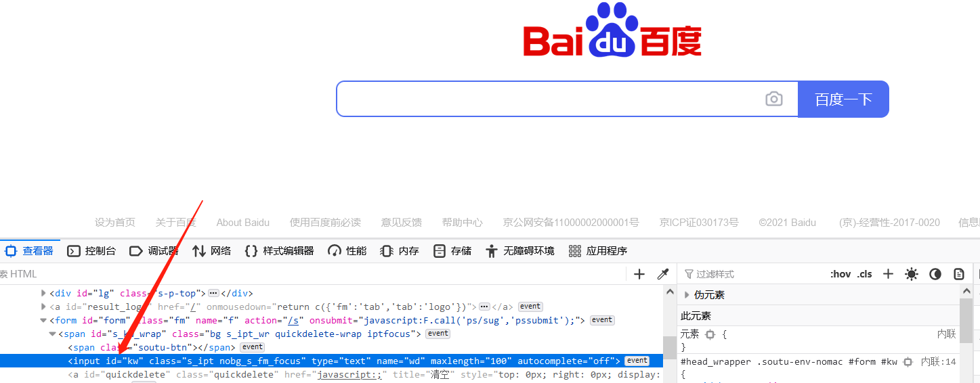Open the 京公网安备 registration link
This screenshot has width=980, height=383.
point(571,222)
